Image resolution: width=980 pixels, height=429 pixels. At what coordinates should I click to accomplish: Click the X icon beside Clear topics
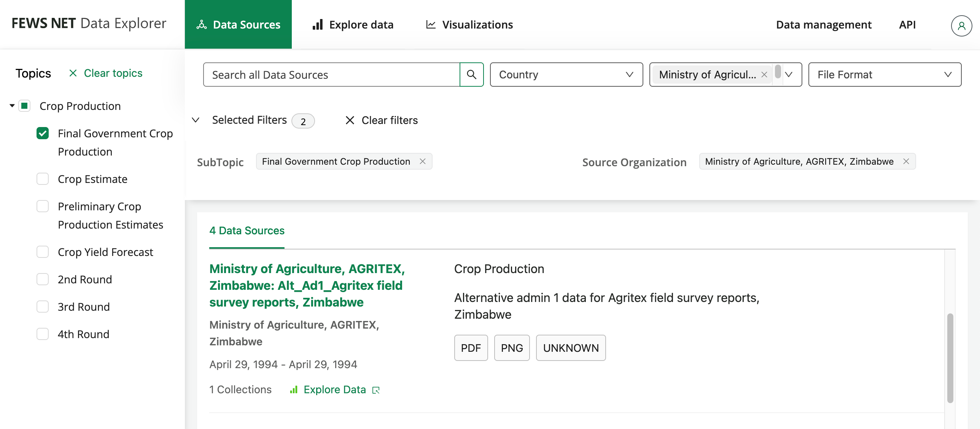pos(73,73)
